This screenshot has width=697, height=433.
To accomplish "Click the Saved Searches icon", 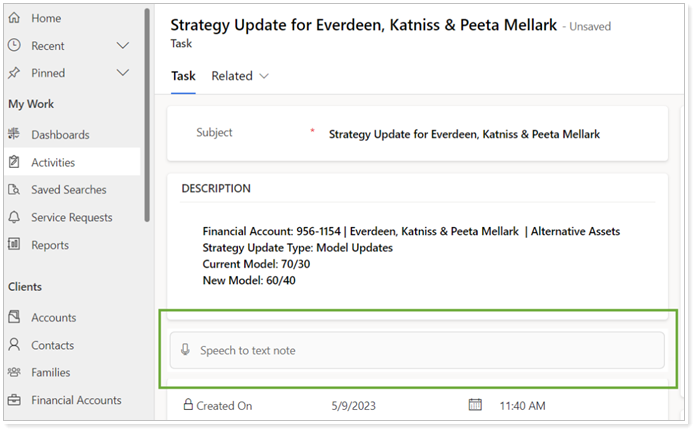I will tap(14, 190).
